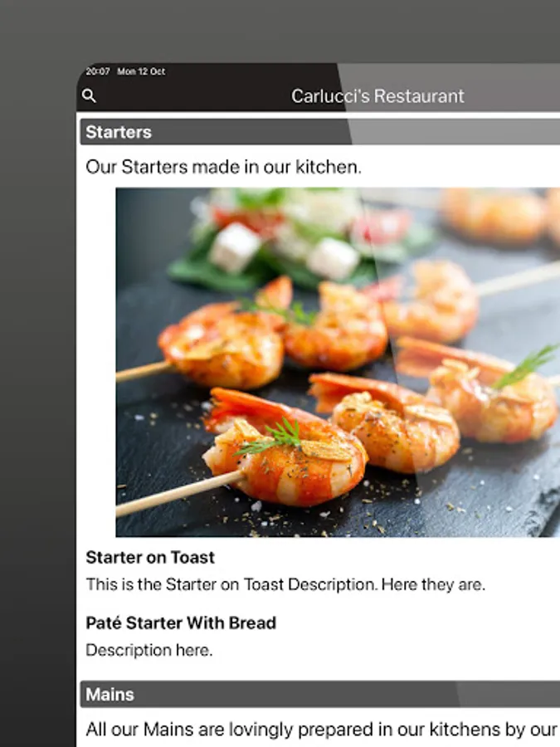Tap the Mains description about lovingly prepared dishes
Viewport: 560px width, 747px height.
click(x=322, y=730)
